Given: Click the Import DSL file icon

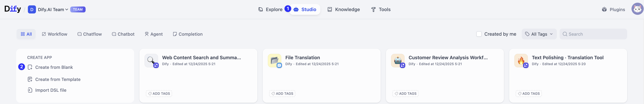Looking at the screenshot, I should tap(30, 90).
